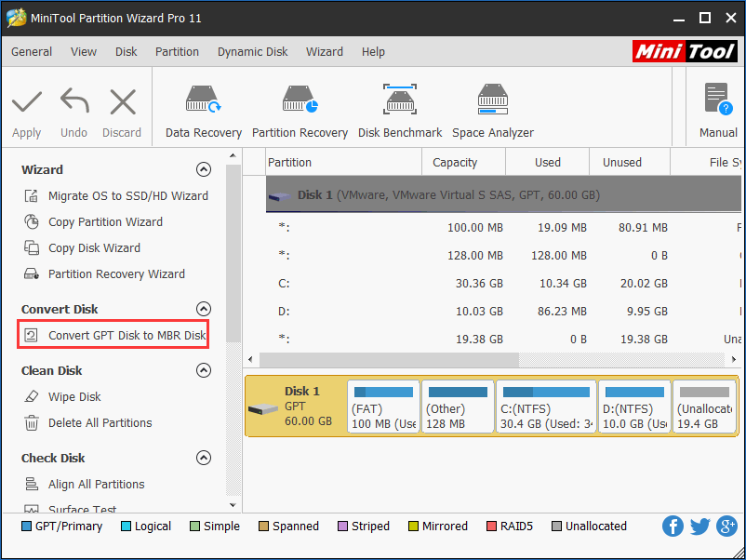Click Migrate OS to SSD/HD Wizard link
The height and width of the screenshot is (560, 746).
pyautogui.click(x=128, y=195)
